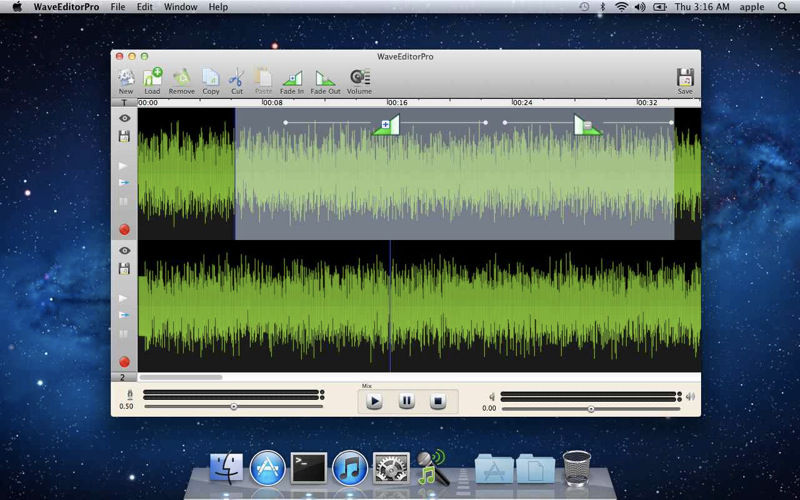This screenshot has width=800, height=500.
Task: Click the microphone input level icon
Action: [130, 395]
